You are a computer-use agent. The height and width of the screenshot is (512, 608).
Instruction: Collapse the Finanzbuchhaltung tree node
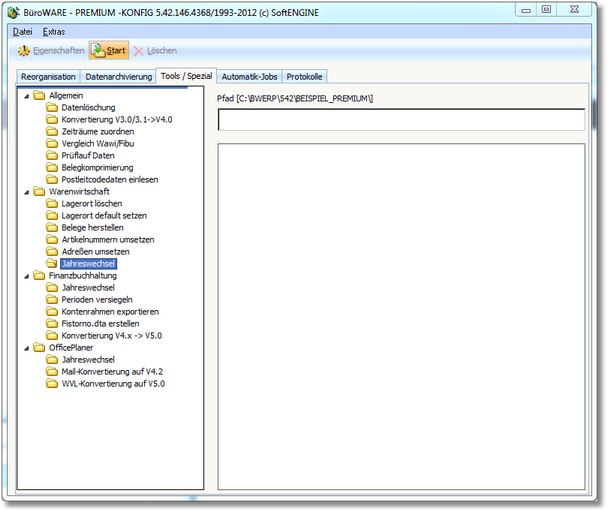(x=25, y=275)
